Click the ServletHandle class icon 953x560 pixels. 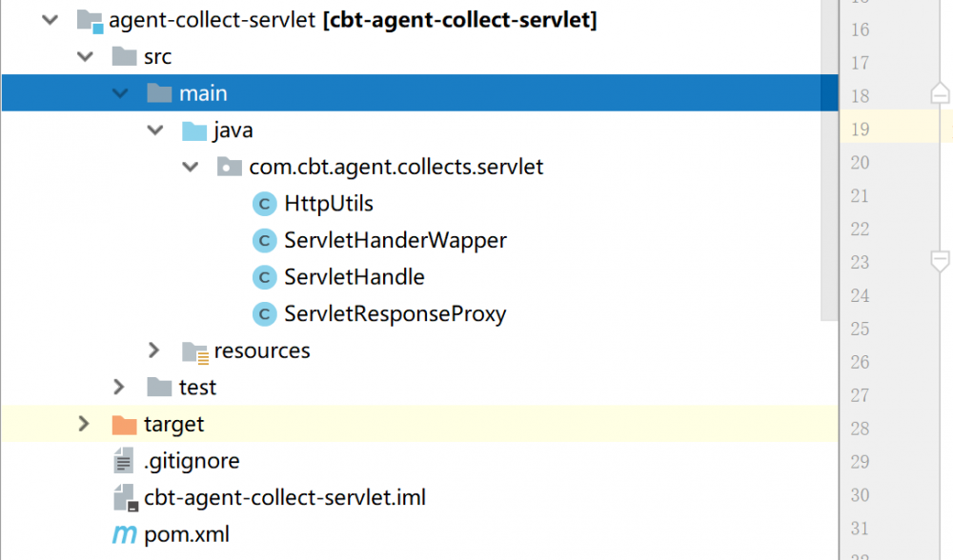pos(264,277)
